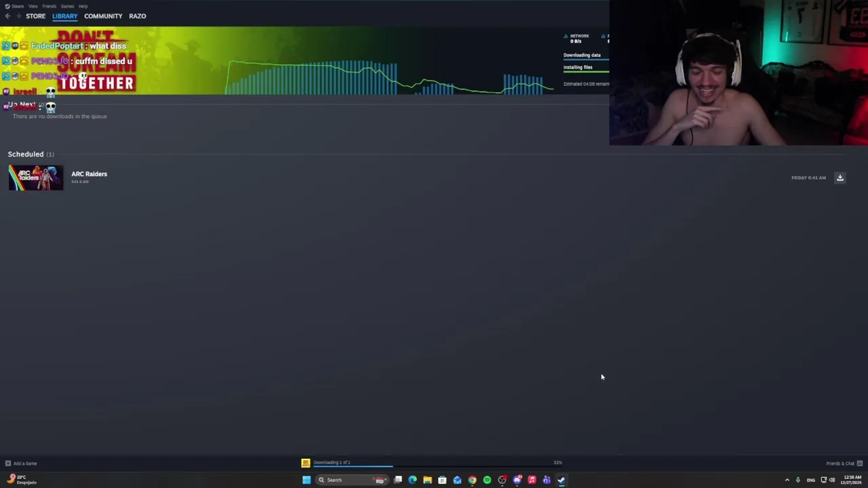This screenshot has height=488, width=868.
Task: Open Google Chrome from the taskbar
Action: (x=472, y=480)
